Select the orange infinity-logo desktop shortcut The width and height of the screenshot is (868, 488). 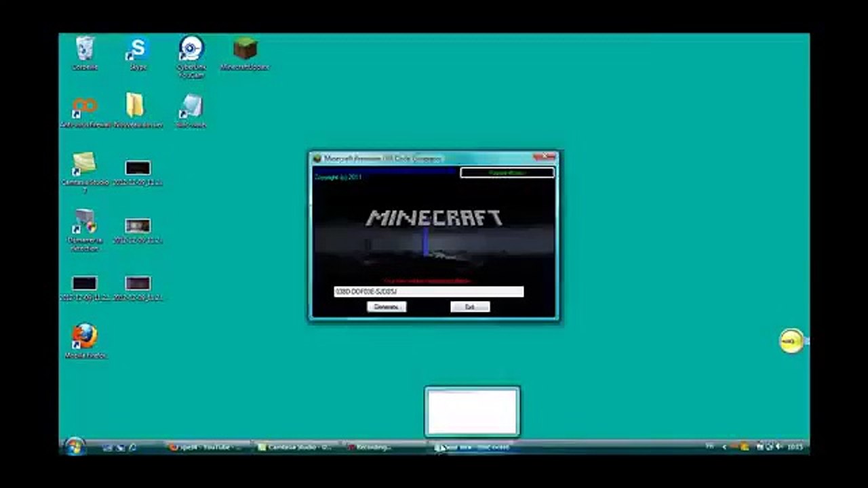pos(85,111)
